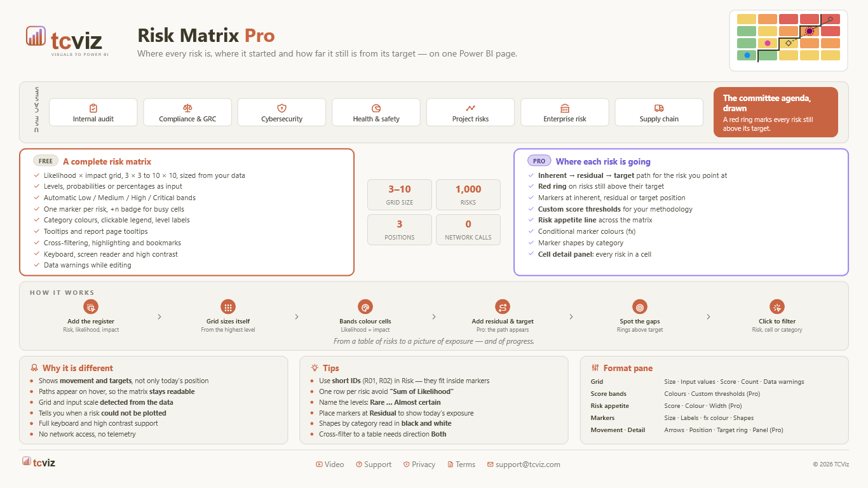The width and height of the screenshot is (868, 488).
Task: Click the Support help icon in footer
Action: (x=359, y=464)
